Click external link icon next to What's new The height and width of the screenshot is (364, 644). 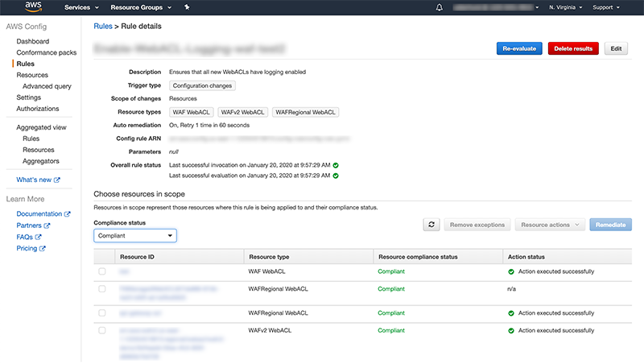coord(57,180)
